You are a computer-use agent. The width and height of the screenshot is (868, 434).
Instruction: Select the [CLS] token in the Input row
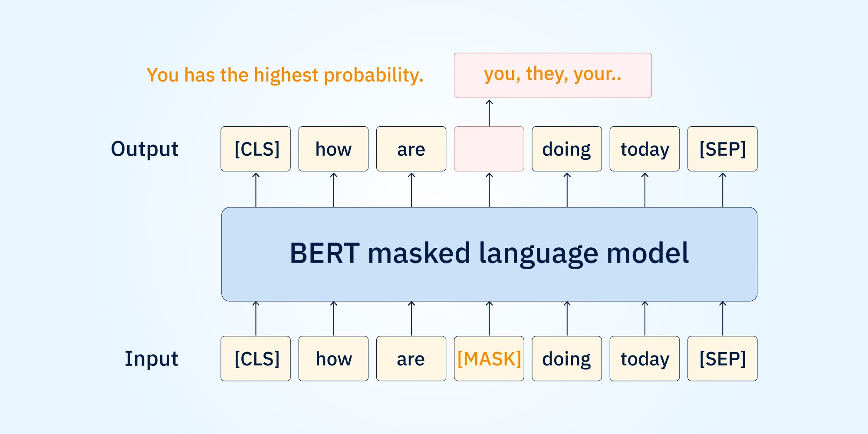point(256,358)
